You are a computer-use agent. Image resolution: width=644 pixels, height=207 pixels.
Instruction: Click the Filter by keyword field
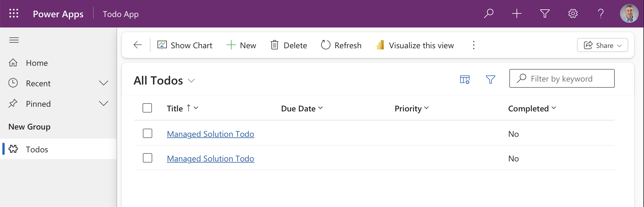coord(562,78)
